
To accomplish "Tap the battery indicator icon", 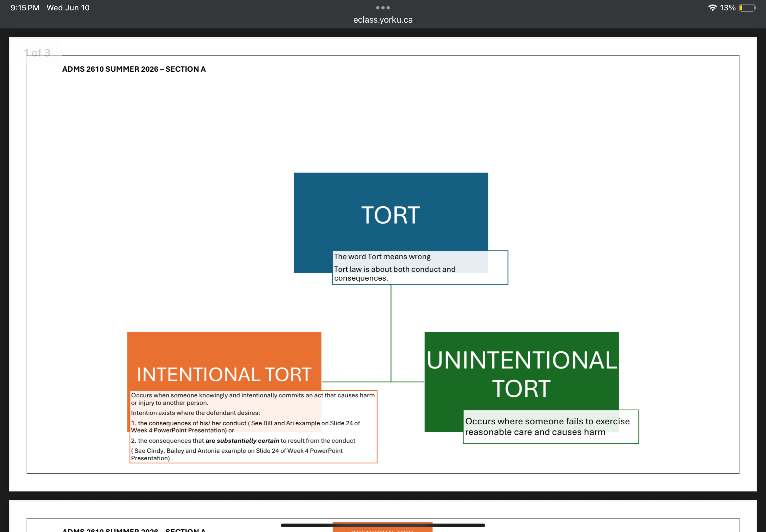I will tap(747, 8).
